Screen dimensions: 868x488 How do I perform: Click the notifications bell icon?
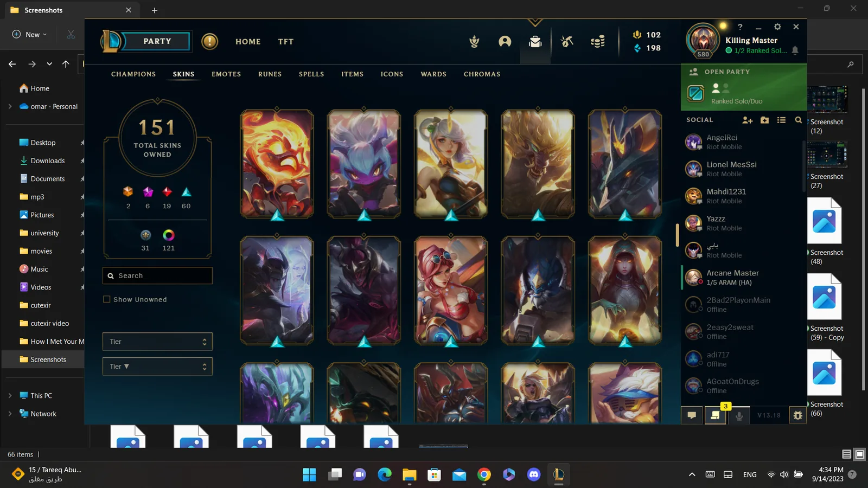point(795,50)
